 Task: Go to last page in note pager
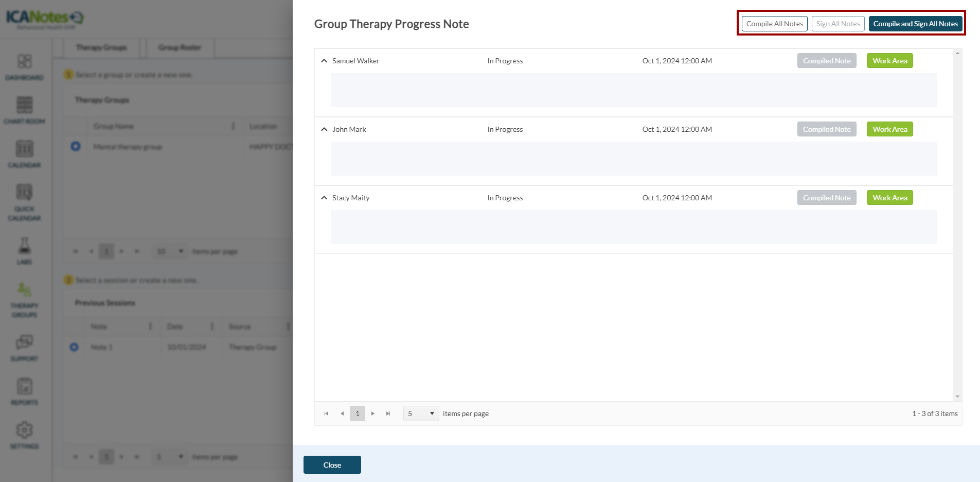tap(388, 414)
